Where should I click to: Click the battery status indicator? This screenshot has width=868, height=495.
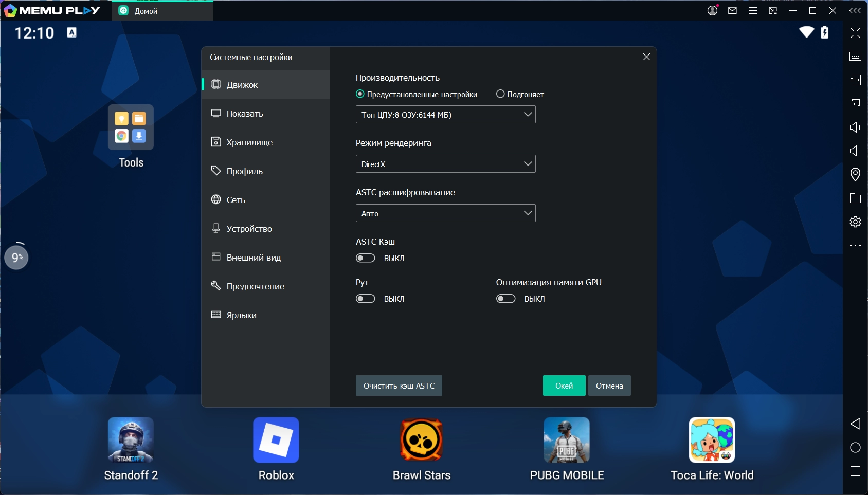tap(825, 32)
